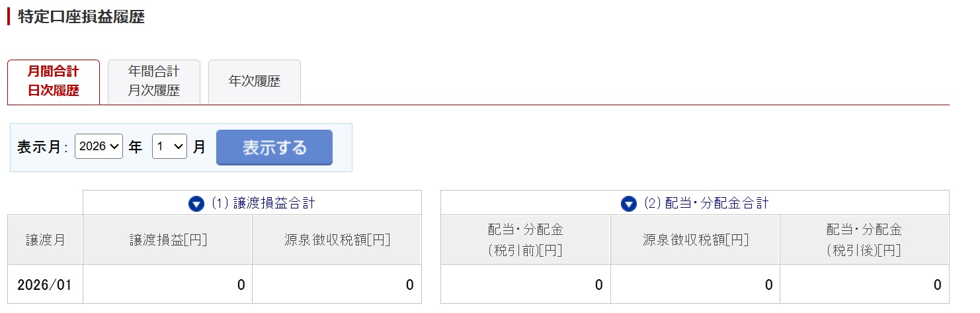Viewport: 980px width, 313px height.
Task: Click the 配当・分配金 (税引後)[円] column header
Action: click(x=864, y=240)
